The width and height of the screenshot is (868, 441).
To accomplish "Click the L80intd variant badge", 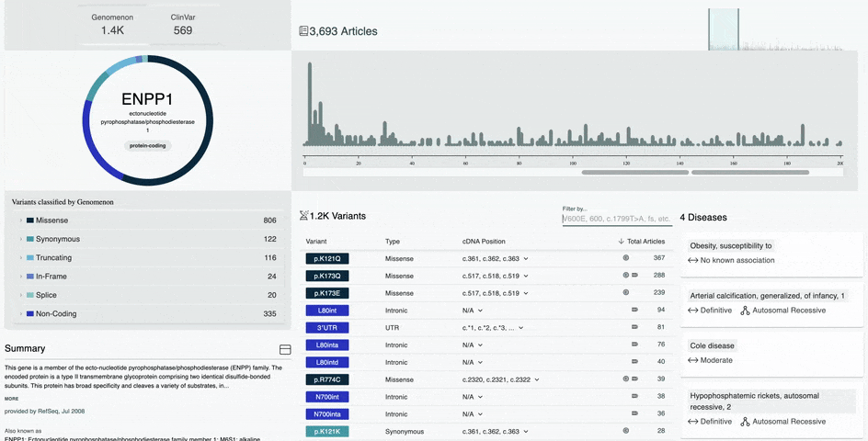I will [327, 362].
